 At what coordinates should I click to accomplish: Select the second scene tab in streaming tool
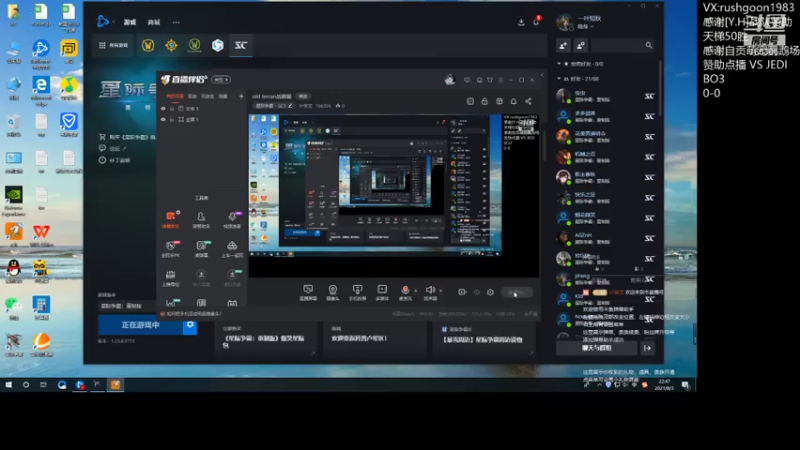point(192,96)
